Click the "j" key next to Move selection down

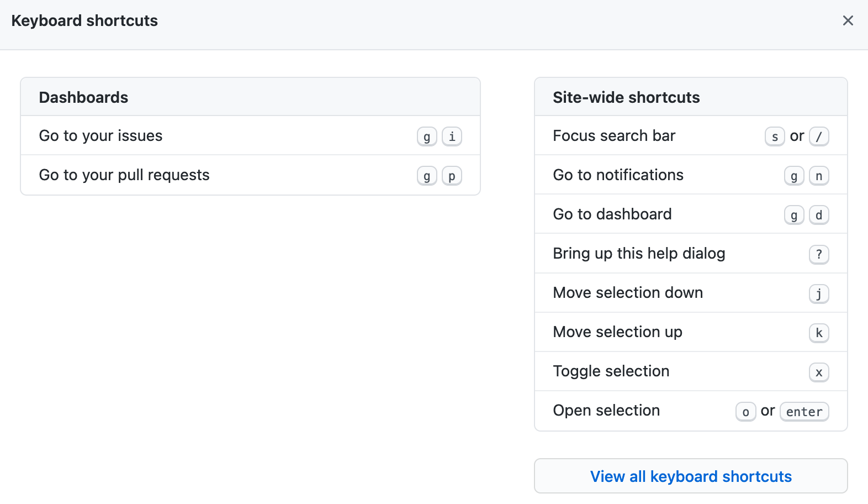[819, 293]
